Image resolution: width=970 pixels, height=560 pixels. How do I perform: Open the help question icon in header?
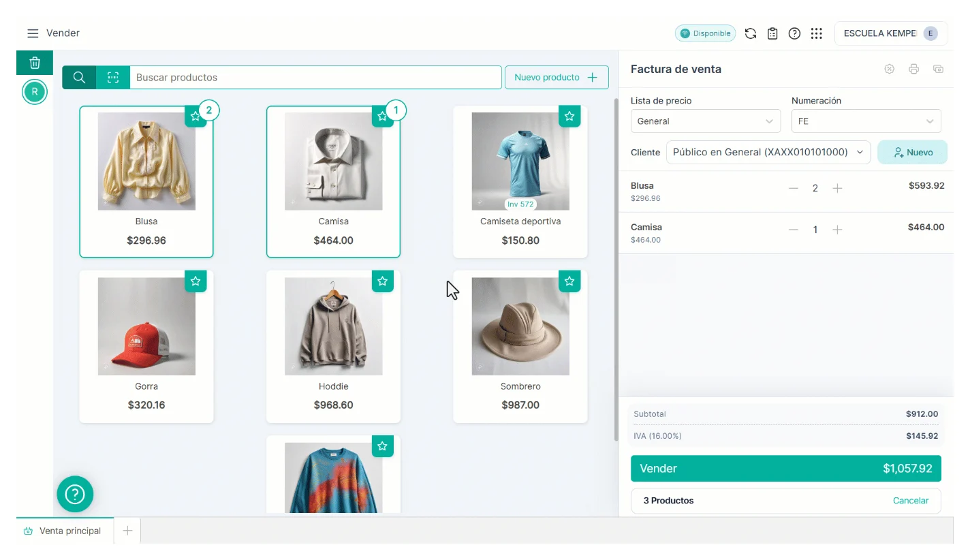(794, 33)
